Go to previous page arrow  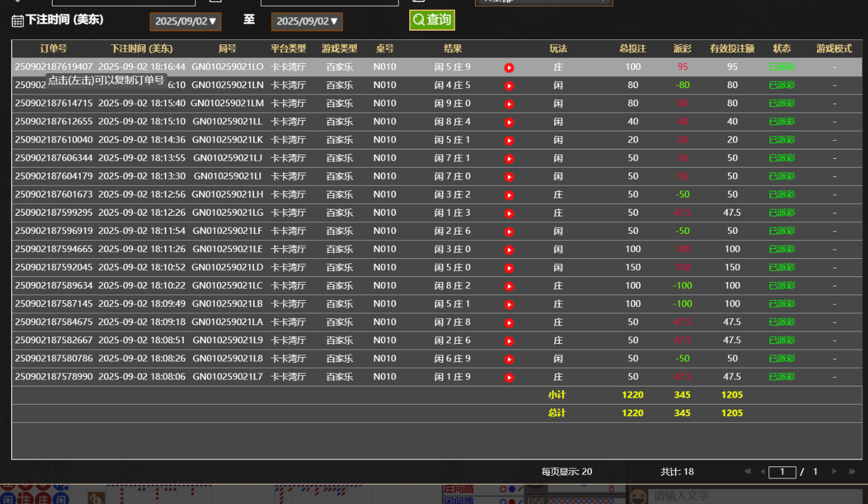(762, 471)
